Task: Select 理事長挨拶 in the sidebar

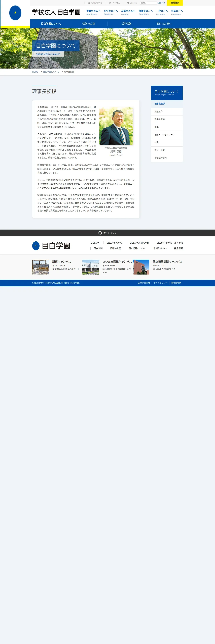Action: pos(167,104)
